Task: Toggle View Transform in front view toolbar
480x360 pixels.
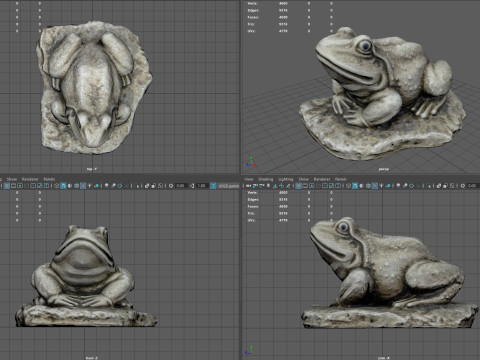Action: click(x=213, y=186)
